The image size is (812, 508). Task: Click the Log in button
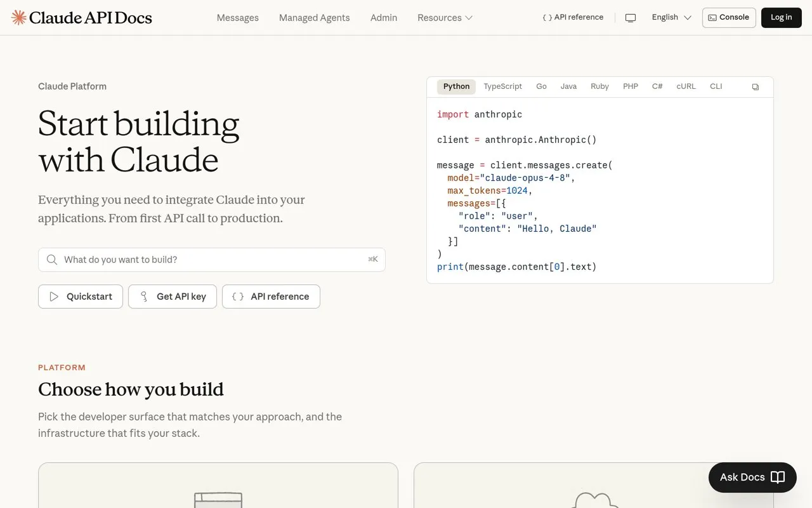click(781, 18)
